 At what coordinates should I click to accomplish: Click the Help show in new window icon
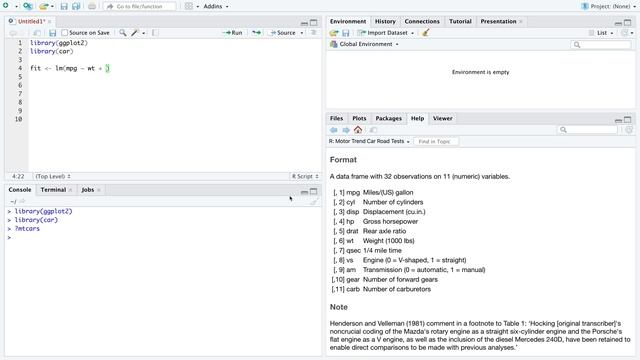click(373, 130)
